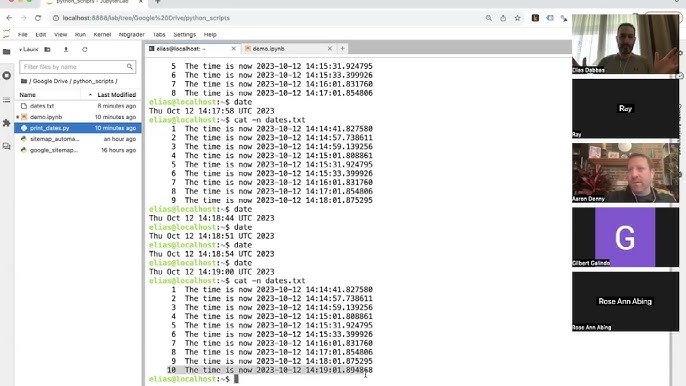Refresh the file browser list
Viewport: 686px width, 386px height.
[x=84, y=49]
